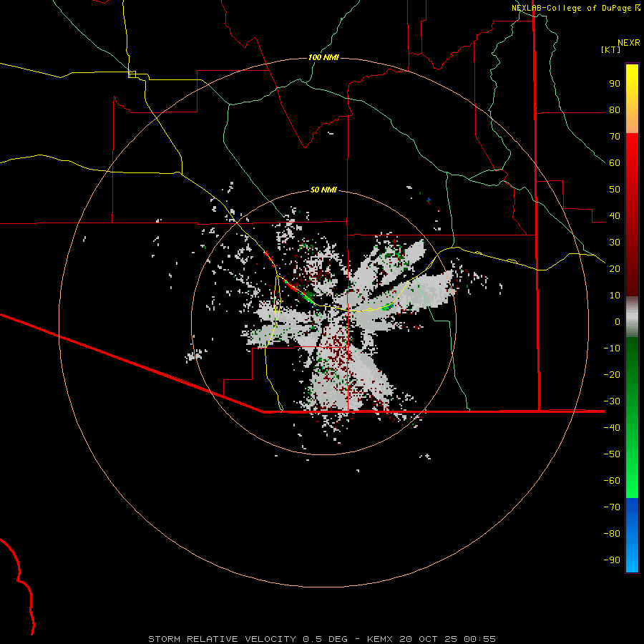The image size is (644, 644).
Task: Click the 10 value on velocity scale
Action: coord(615,296)
